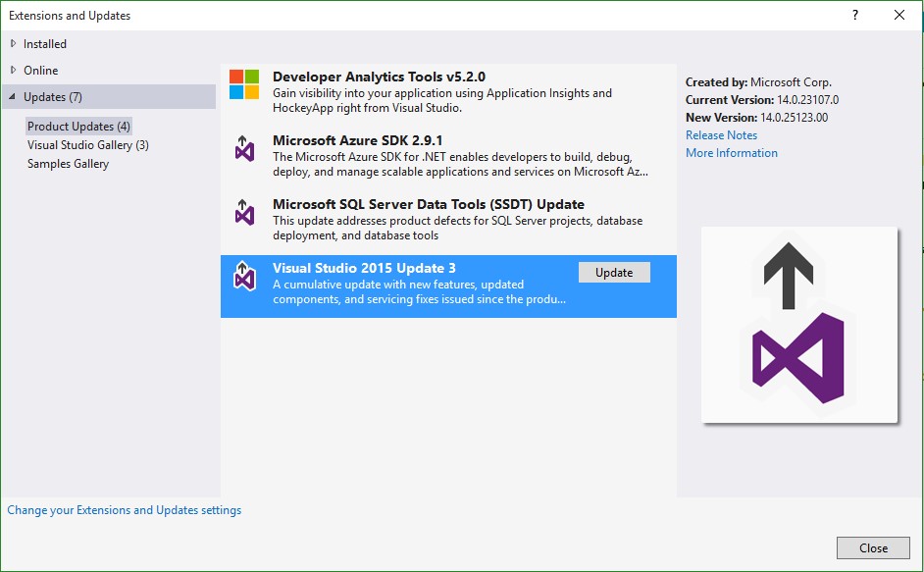Open help via the question mark icon
The height and width of the screenshot is (572, 924).
click(855, 15)
